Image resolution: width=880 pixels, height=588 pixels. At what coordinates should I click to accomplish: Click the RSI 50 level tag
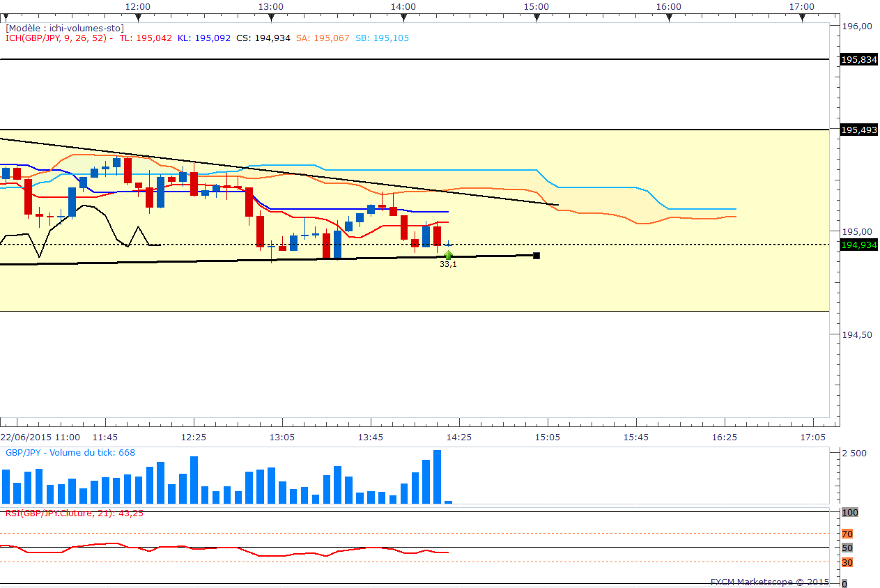click(x=847, y=548)
